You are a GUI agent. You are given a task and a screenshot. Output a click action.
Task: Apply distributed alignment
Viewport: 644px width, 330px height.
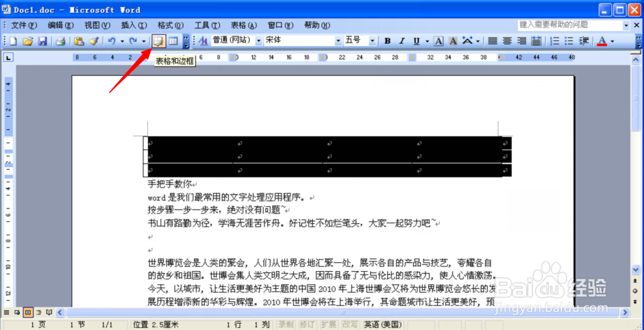[x=536, y=41]
